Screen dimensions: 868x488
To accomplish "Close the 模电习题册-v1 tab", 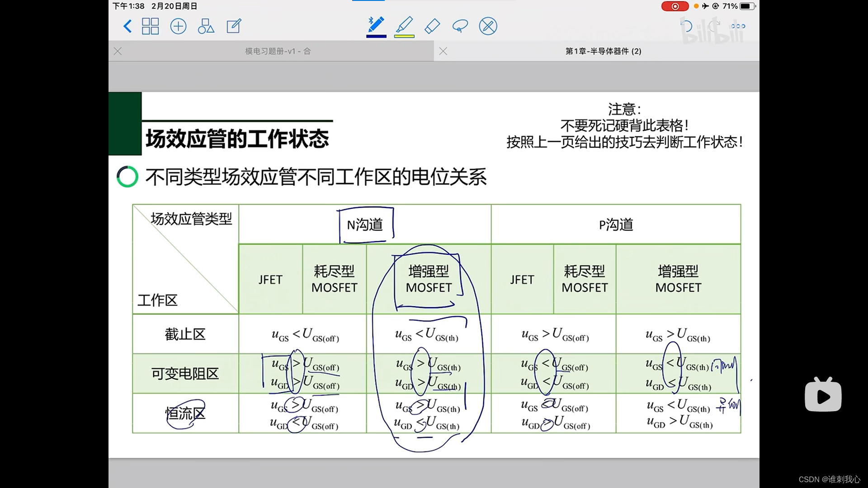I will coord(118,51).
